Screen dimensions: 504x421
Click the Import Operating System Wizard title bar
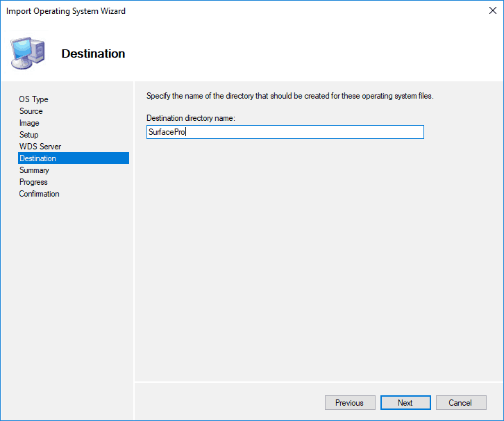208,11
